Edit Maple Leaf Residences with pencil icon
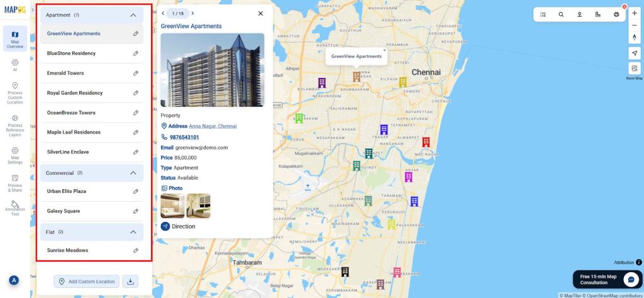This screenshot has width=644, height=298. click(136, 132)
